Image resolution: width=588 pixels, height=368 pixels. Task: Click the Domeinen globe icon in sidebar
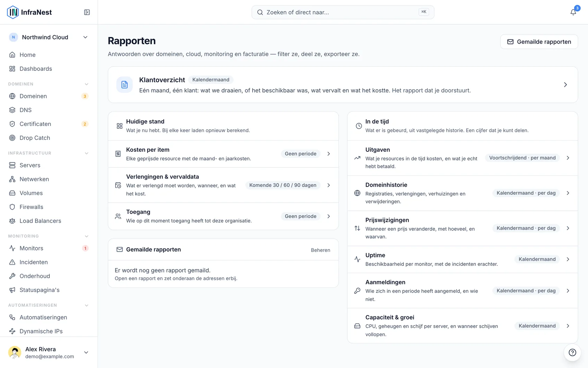(12, 96)
